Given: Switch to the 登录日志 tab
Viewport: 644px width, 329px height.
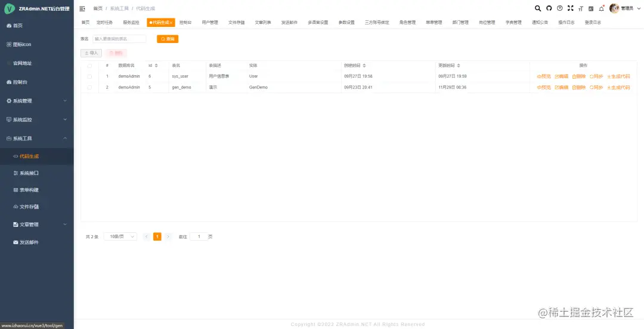Looking at the screenshot, I should coord(593,23).
